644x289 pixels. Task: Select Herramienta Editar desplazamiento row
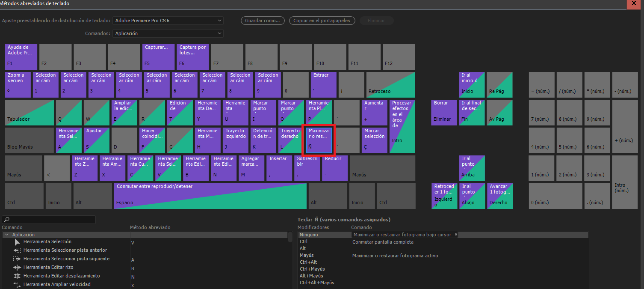[145, 276]
